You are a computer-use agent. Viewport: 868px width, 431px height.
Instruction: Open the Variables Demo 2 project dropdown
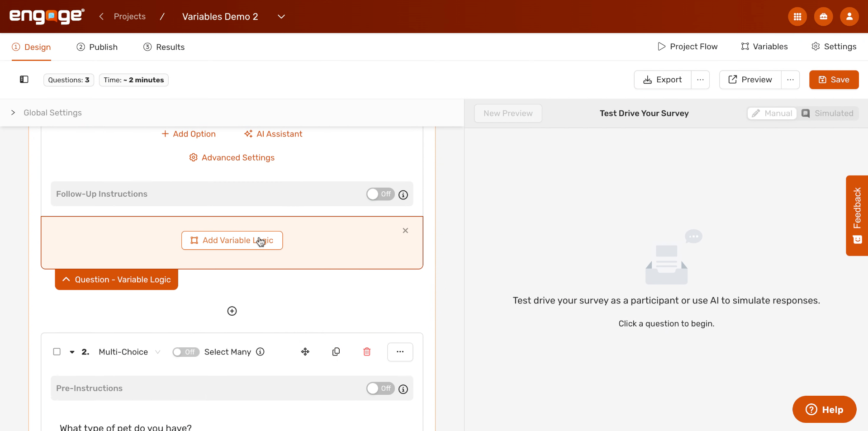click(x=281, y=17)
